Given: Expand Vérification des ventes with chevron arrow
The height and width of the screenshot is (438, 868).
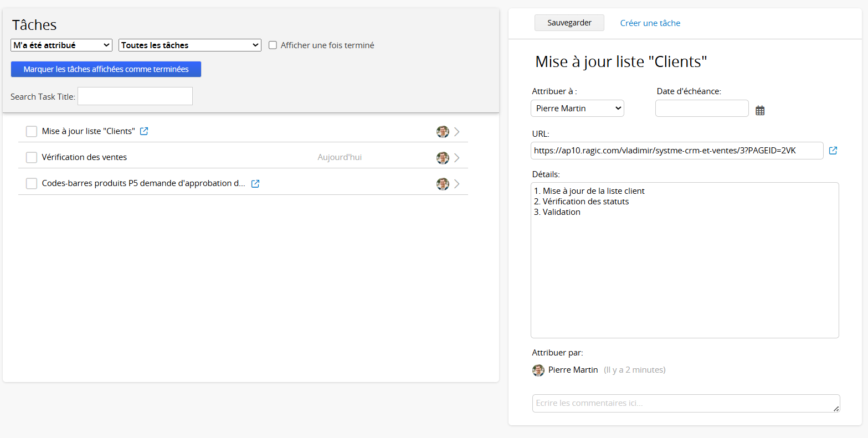Looking at the screenshot, I should [457, 158].
